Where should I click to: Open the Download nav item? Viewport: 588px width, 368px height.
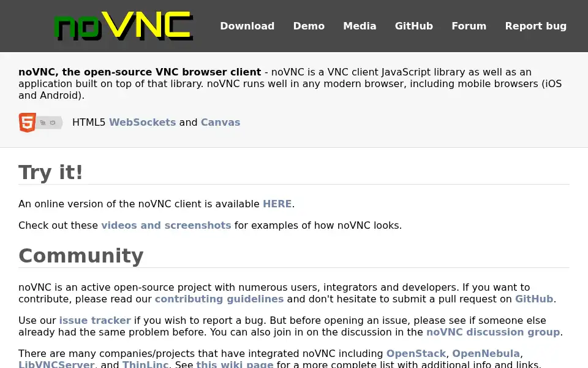(x=247, y=26)
